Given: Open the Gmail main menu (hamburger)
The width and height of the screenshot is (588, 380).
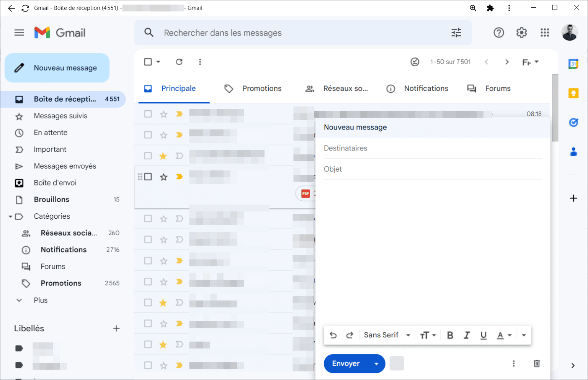Looking at the screenshot, I should point(19,32).
